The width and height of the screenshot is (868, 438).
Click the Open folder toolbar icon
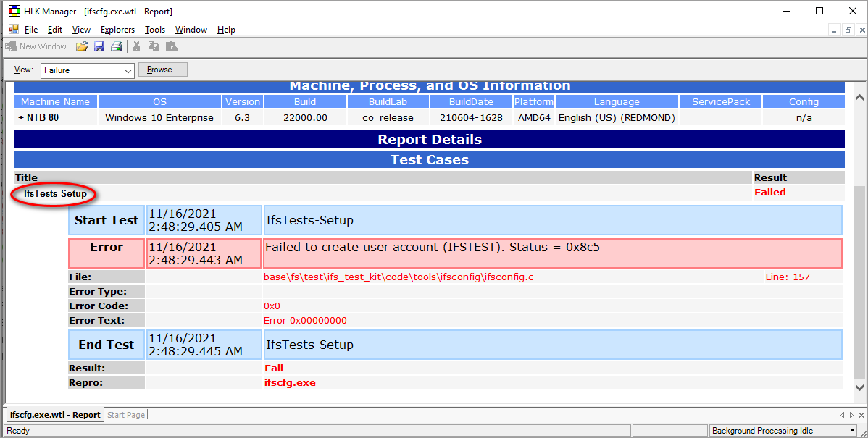point(82,46)
